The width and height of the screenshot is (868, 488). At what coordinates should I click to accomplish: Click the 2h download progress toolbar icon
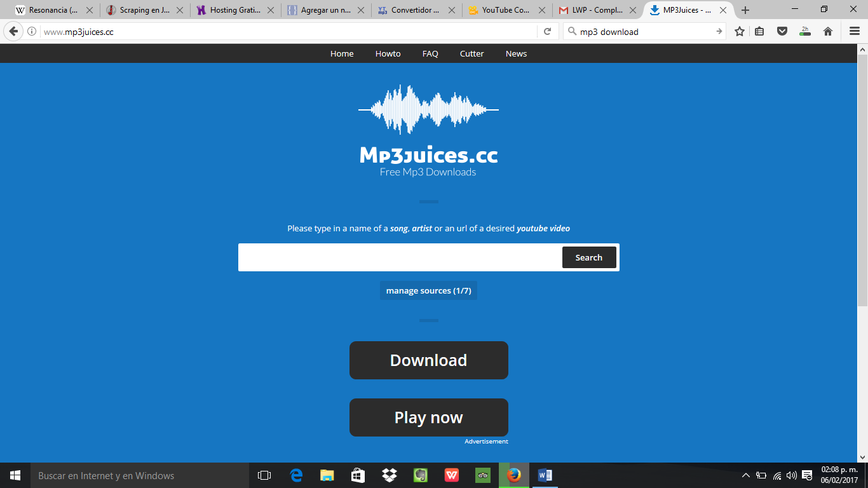point(805,31)
